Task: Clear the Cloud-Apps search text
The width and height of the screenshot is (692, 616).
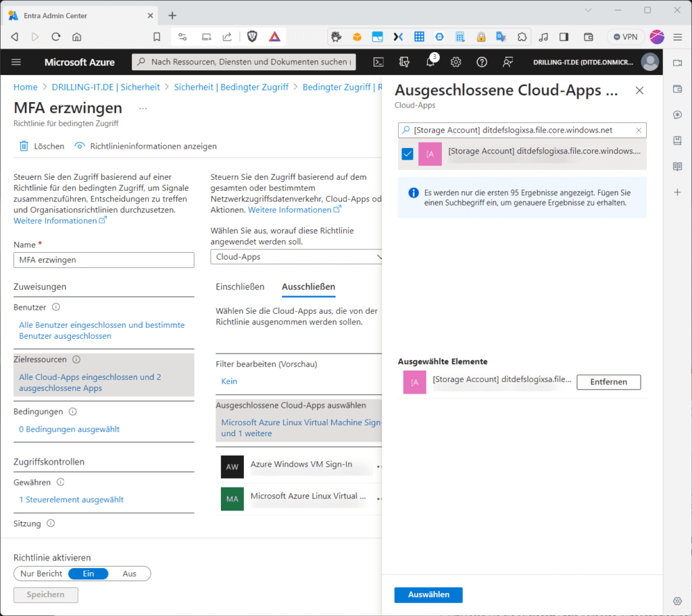Action: pyautogui.click(x=639, y=131)
